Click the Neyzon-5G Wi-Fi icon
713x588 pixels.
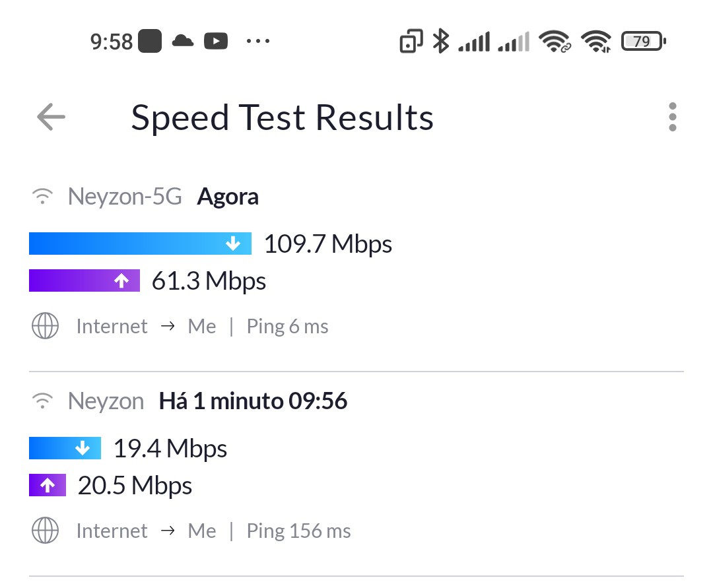click(43, 197)
